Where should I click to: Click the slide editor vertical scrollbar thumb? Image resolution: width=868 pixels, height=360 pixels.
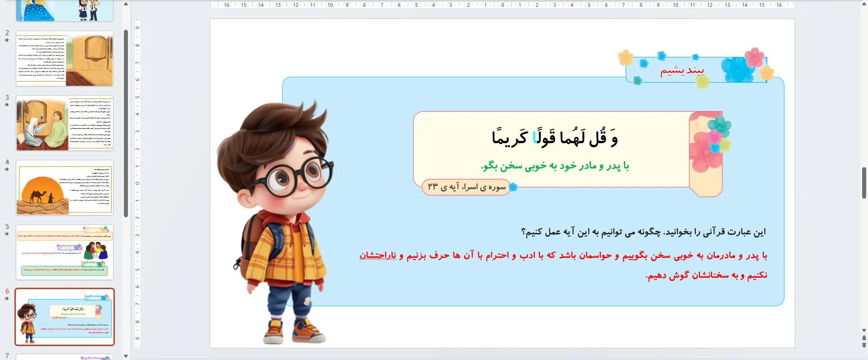864,182
